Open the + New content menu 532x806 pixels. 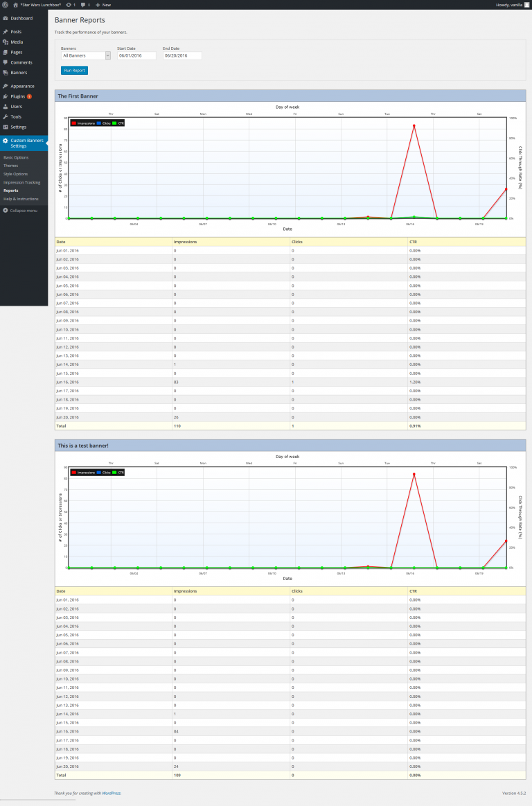(103, 4)
